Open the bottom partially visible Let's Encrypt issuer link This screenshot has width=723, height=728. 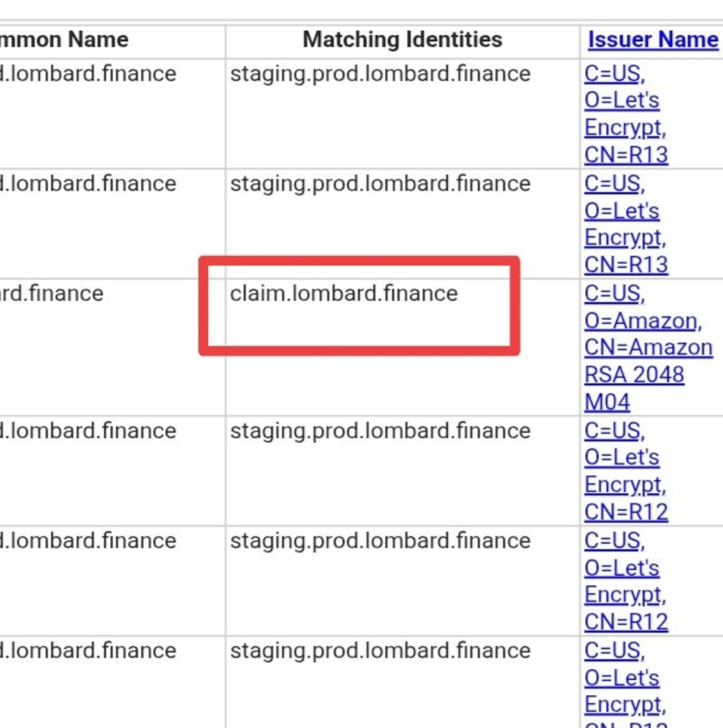[625, 692]
